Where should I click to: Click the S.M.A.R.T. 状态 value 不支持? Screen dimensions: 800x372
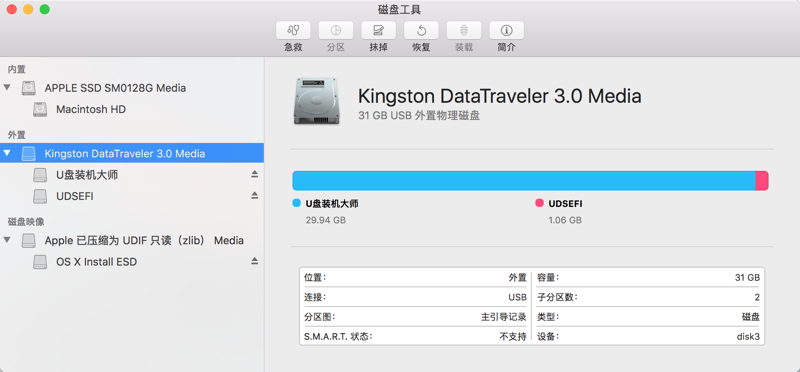[x=513, y=337]
